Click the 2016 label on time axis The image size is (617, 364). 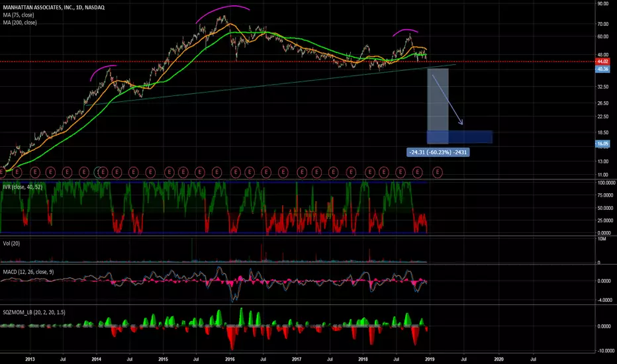tap(230, 359)
